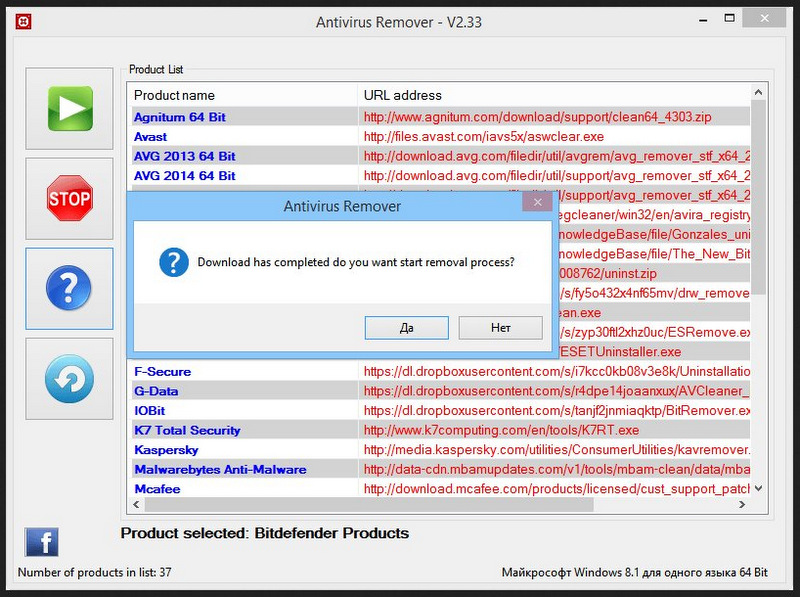Click the blue refresh arrow icon

[69, 379]
